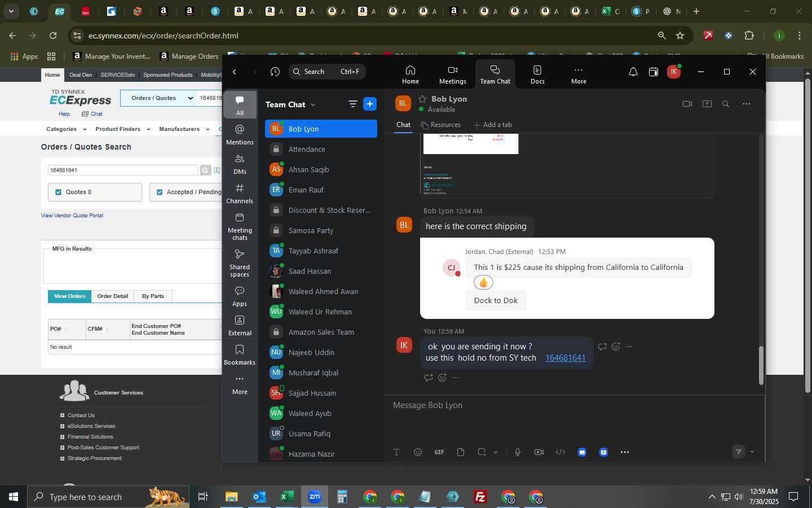Switch to Resources tab in chat
Screen dimensions: 812x508
440,125
